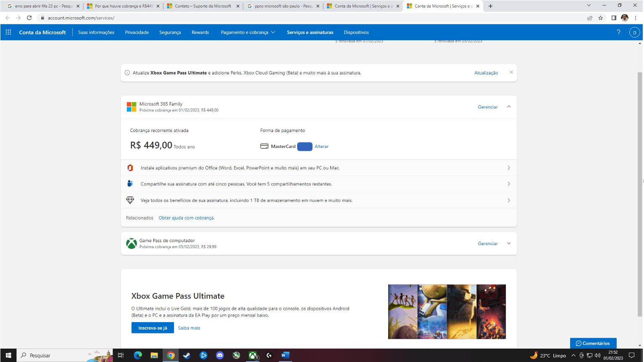Click Conta da Microsoft header title
The image size is (644, 362).
pos(42,32)
